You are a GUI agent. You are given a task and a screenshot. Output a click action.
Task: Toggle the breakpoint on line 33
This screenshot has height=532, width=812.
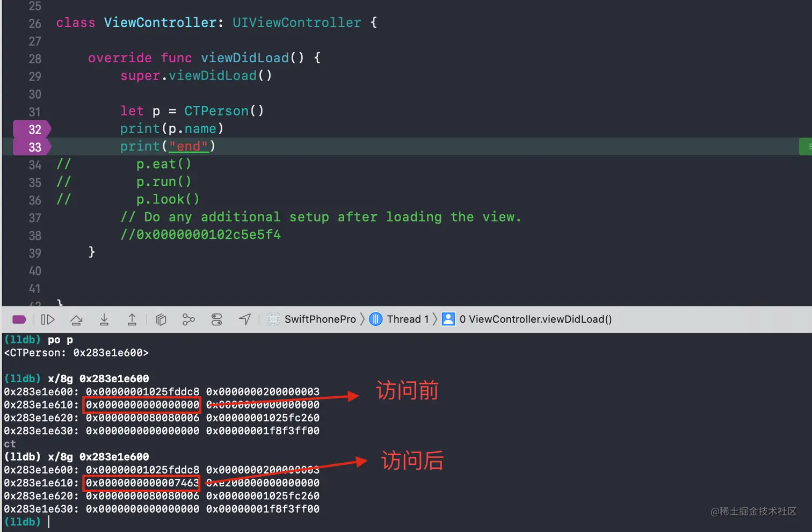point(32,147)
